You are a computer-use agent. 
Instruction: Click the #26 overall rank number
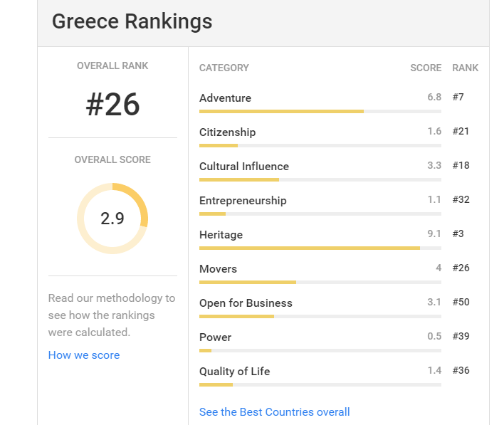[x=112, y=105]
